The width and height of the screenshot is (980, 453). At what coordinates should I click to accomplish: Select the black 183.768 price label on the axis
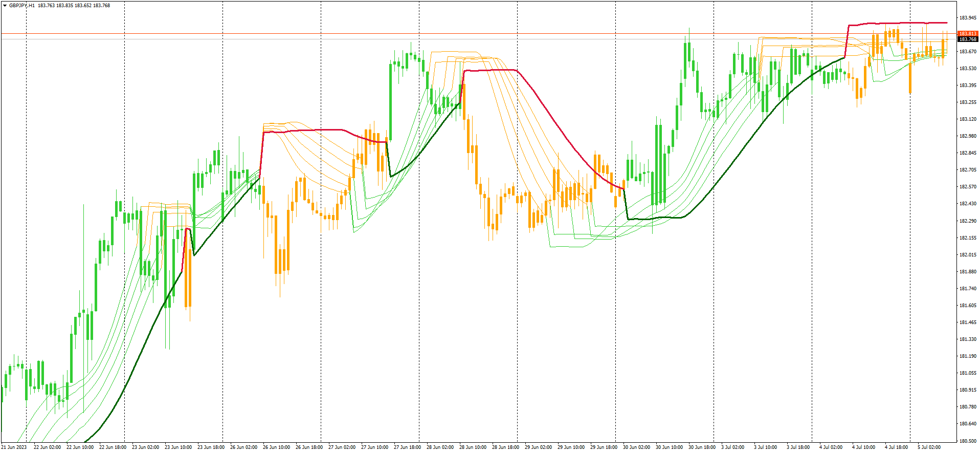pyautogui.click(x=968, y=39)
